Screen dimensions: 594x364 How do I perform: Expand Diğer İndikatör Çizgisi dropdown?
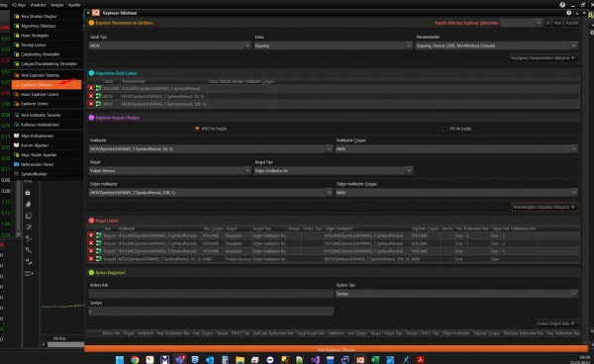(456, 193)
